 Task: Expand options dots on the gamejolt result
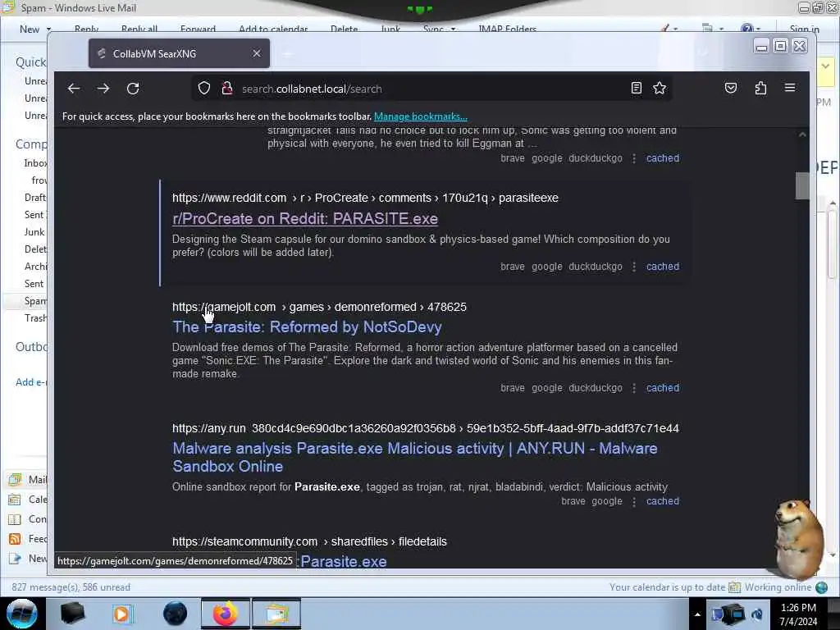[634, 388]
